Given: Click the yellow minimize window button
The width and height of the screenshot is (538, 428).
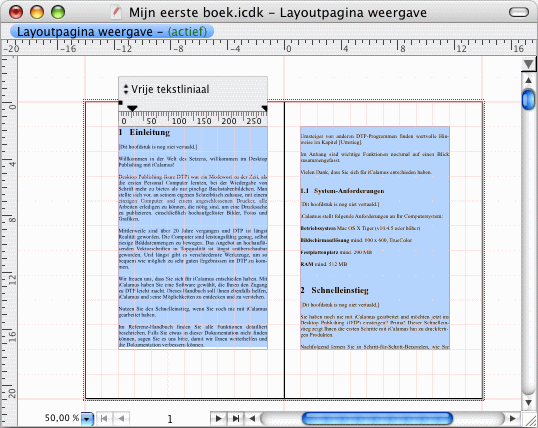Looking at the screenshot, I should 37,12.
